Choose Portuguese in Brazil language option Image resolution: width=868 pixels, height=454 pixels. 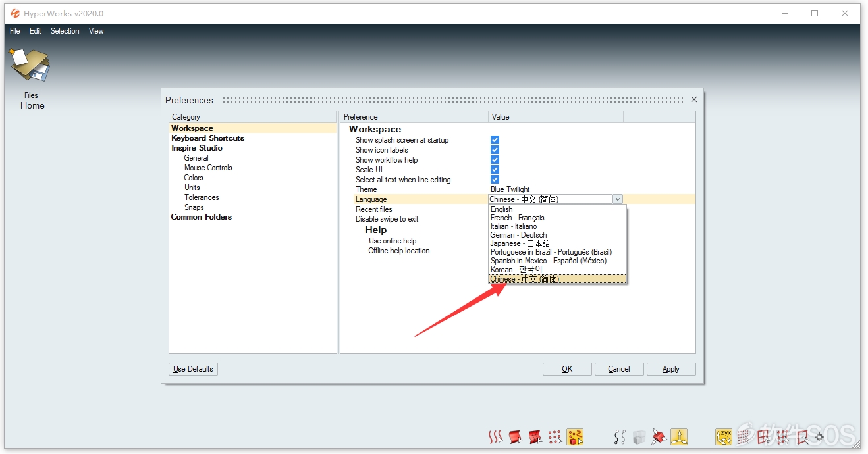click(557, 252)
